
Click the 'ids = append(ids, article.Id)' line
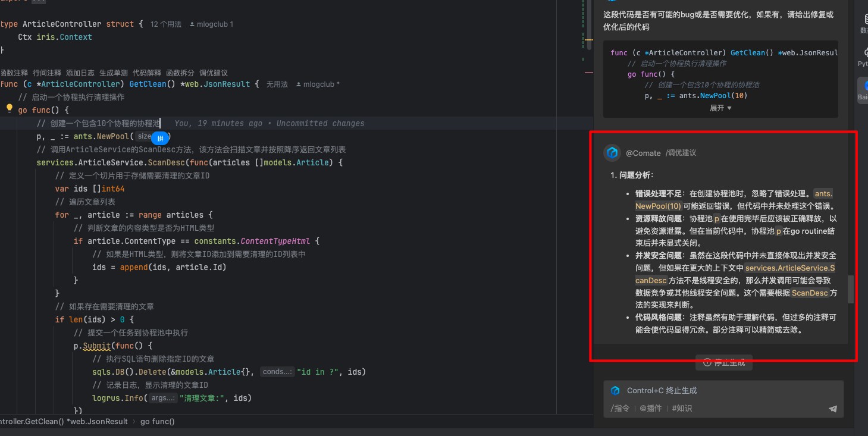point(159,267)
